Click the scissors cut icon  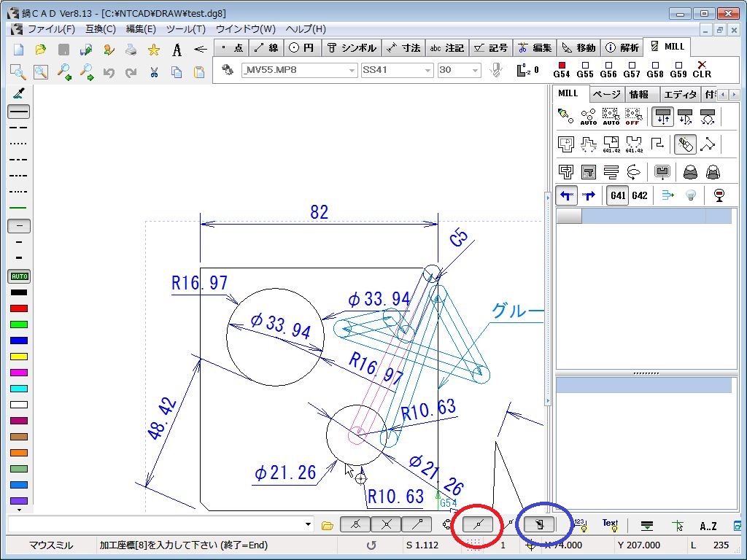coord(153,72)
